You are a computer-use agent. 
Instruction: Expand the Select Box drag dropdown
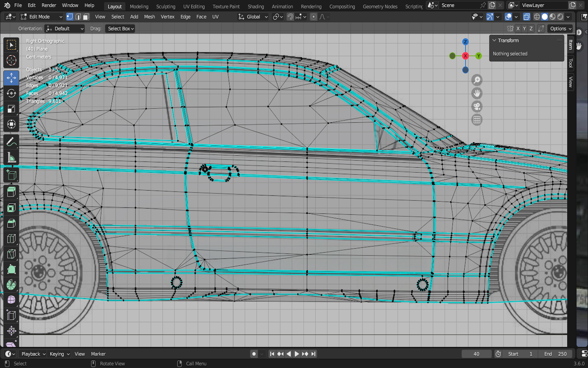[120, 29]
